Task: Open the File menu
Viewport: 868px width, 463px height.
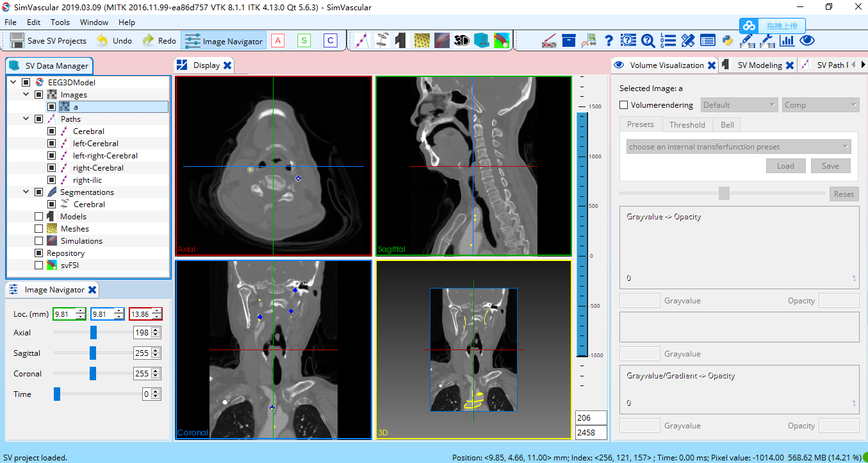Action: (x=10, y=22)
